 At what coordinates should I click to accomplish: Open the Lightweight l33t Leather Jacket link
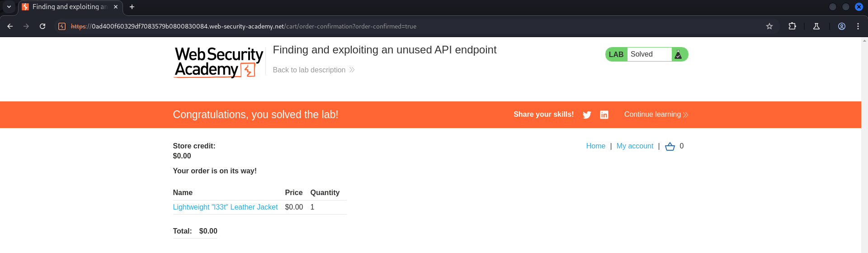225,207
